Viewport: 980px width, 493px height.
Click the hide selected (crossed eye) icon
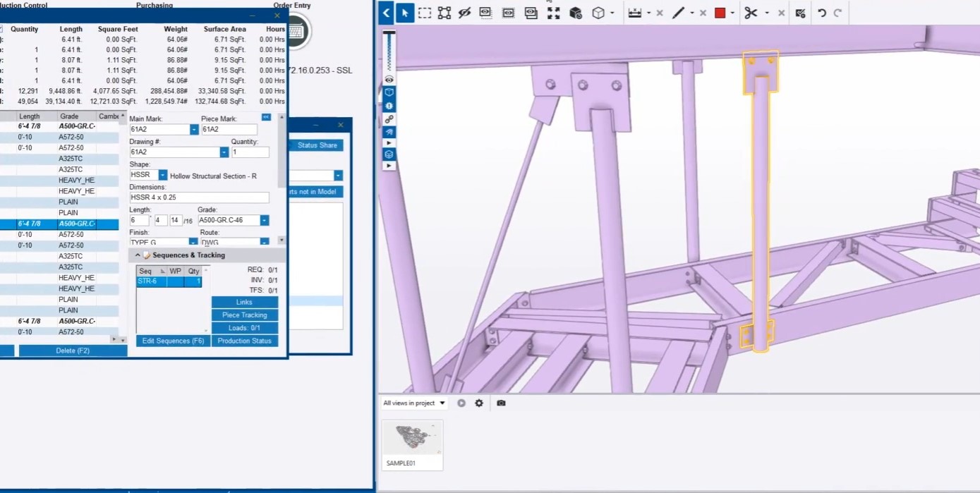click(464, 13)
